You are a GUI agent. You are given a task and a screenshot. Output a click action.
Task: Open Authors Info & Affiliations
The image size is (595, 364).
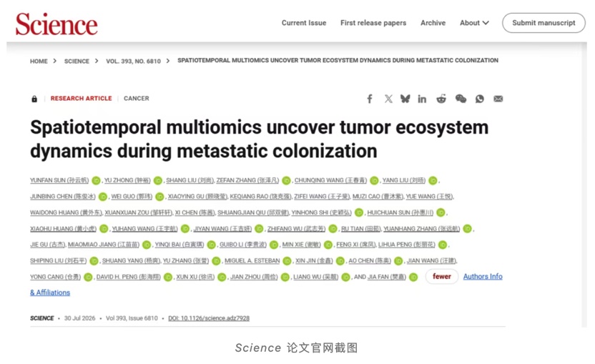click(483, 276)
